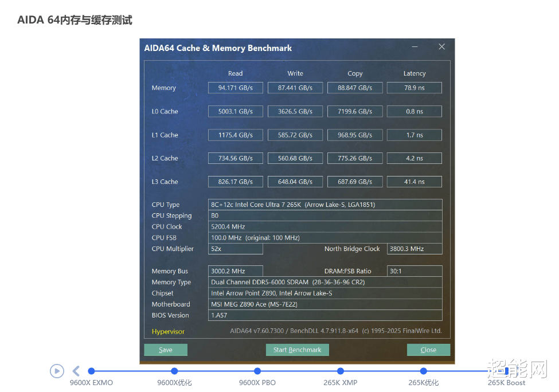Play the benchmark slideshow
The image size is (559, 392).
pyautogui.click(x=57, y=371)
